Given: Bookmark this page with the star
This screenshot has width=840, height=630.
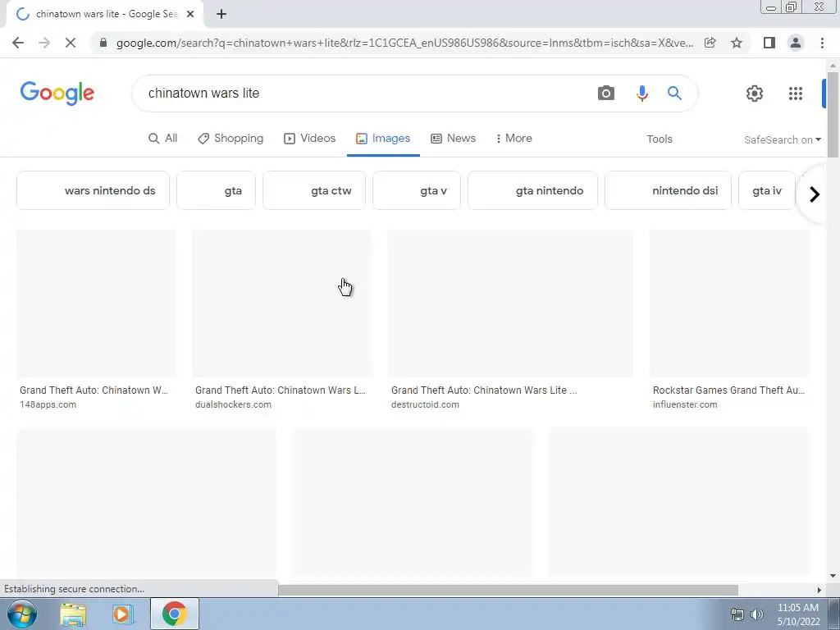Looking at the screenshot, I should tap(737, 43).
